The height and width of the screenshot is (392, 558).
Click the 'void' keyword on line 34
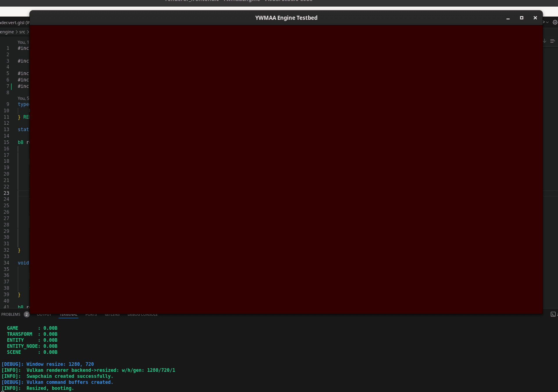pos(23,263)
